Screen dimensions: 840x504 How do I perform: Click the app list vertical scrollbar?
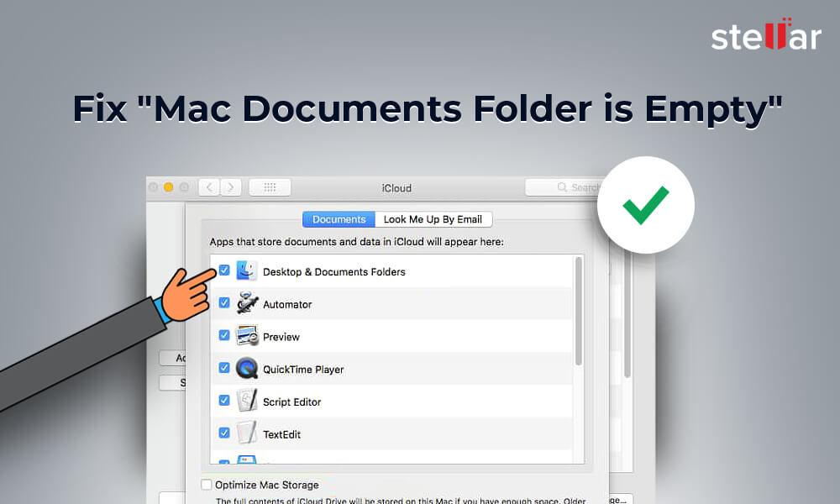click(x=578, y=311)
